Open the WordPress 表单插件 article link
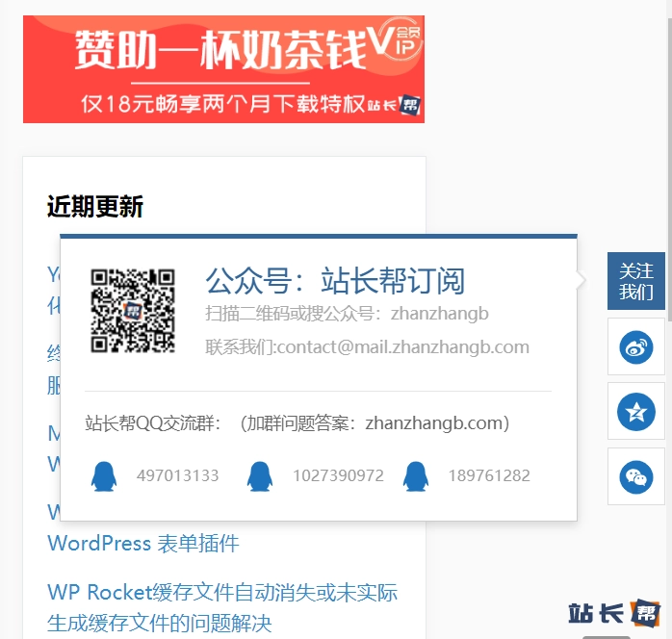The image size is (672, 639). coord(143,544)
